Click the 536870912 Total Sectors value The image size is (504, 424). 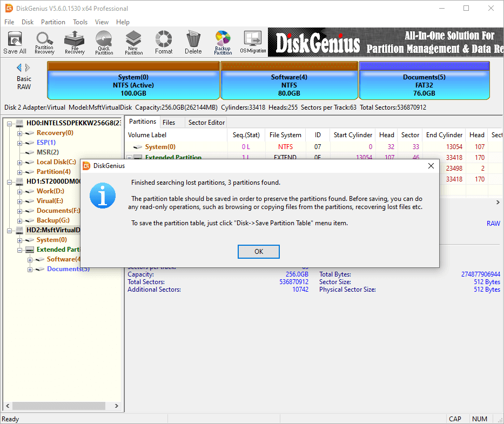click(x=294, y=282)
